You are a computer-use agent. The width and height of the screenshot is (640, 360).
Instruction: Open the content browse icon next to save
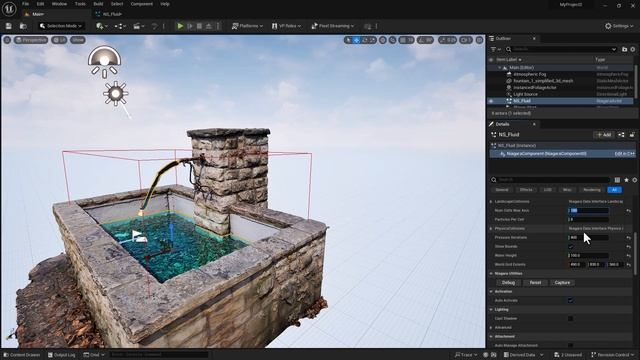click(x=23, y=26)
